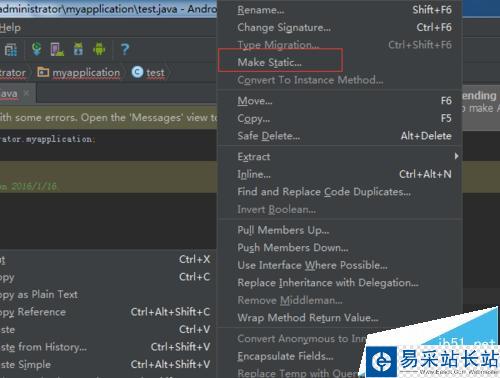Open Change Signature... from the refactor menu
Screen dimensions: 500x378
point(339,27)
